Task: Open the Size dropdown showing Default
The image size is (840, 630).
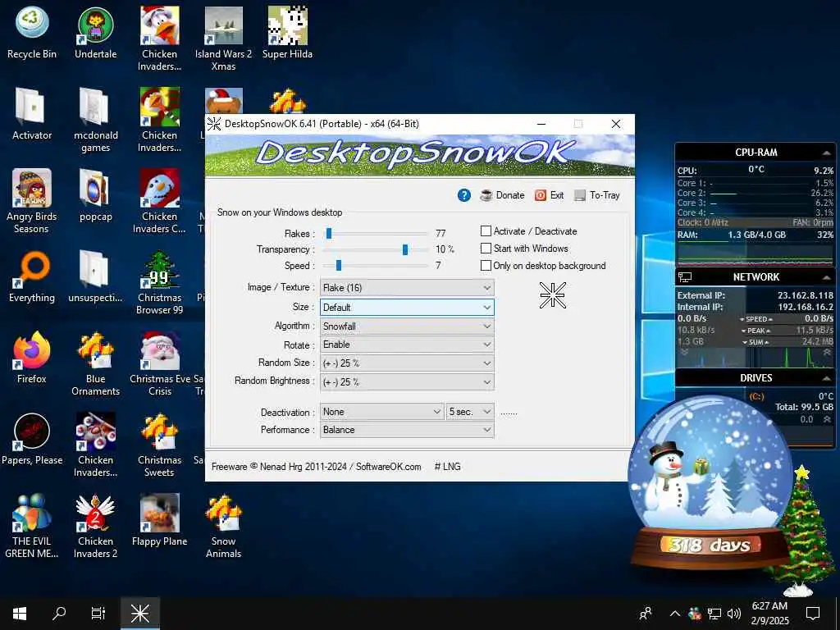Action: [407, 307]
